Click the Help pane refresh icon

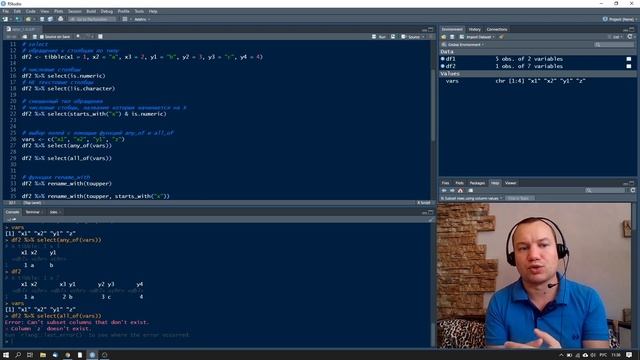633,191
